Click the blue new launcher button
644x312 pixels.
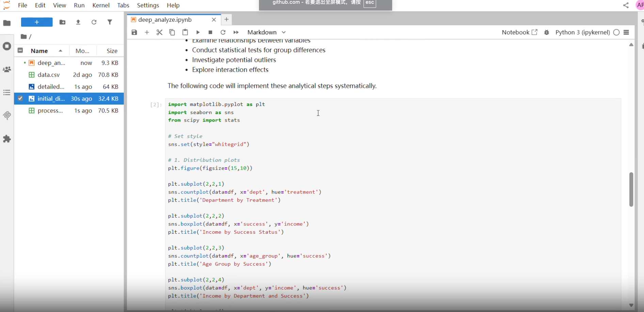point(37,22)
